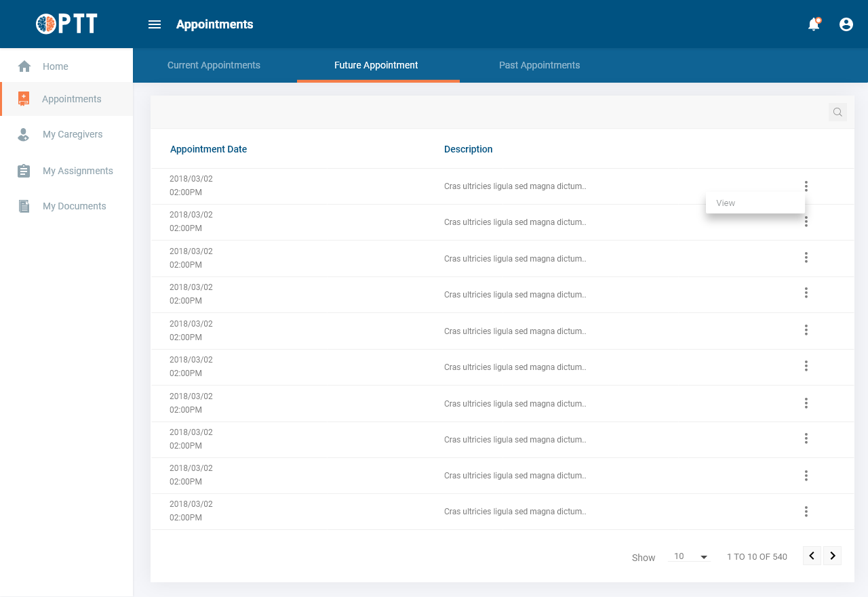Open the user account profile icon

tap(846, 24)
